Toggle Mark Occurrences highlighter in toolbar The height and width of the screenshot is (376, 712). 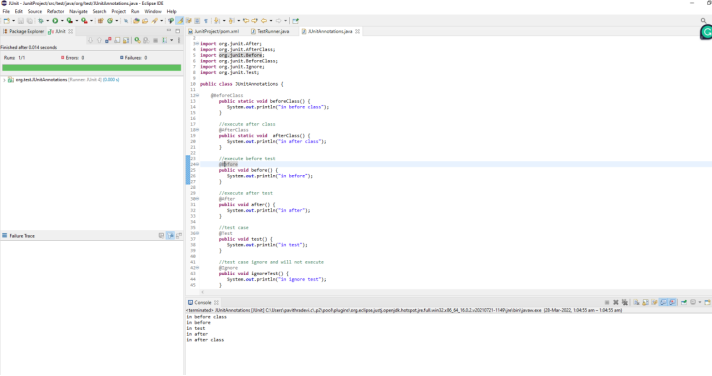[x=179, y=20]
